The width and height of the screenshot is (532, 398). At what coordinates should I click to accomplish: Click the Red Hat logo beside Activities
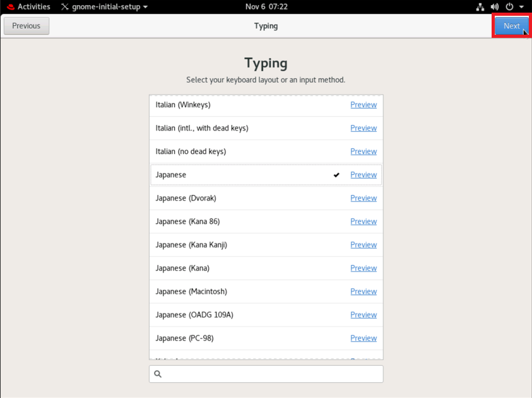(11, 7)
